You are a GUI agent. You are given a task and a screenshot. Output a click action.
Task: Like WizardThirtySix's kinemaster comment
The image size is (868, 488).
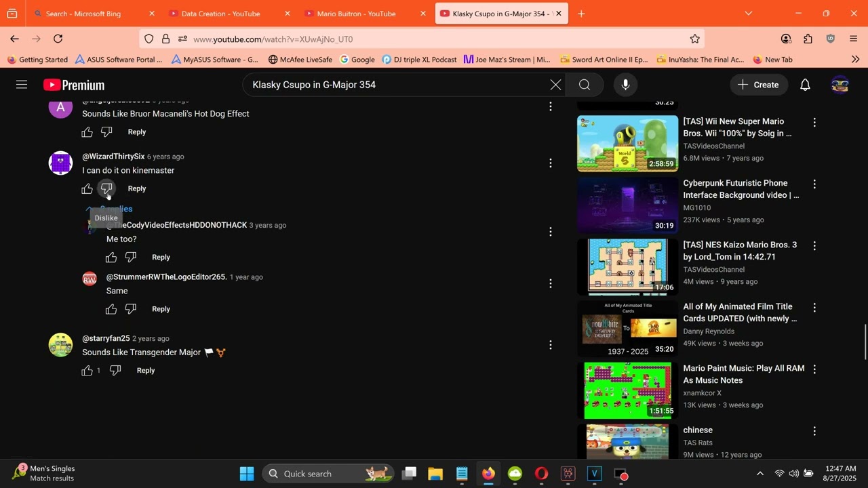[87, 189]
